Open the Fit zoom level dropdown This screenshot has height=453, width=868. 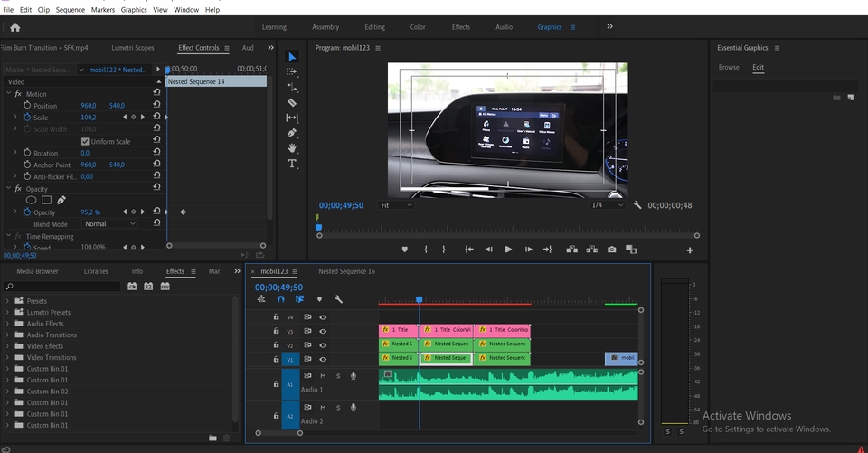pos(396,205)
